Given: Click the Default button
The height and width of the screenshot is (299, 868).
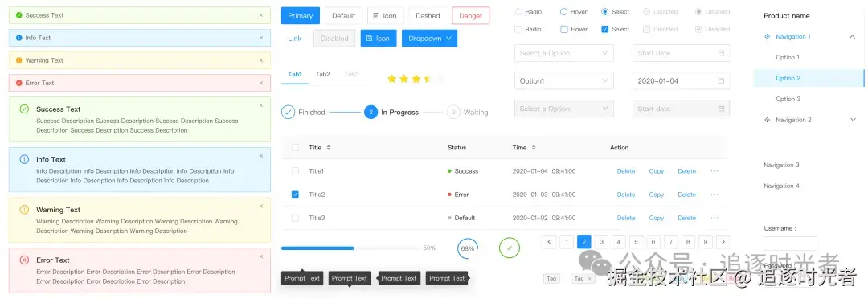Looking at the screenshot, I should tap(344, 15).
